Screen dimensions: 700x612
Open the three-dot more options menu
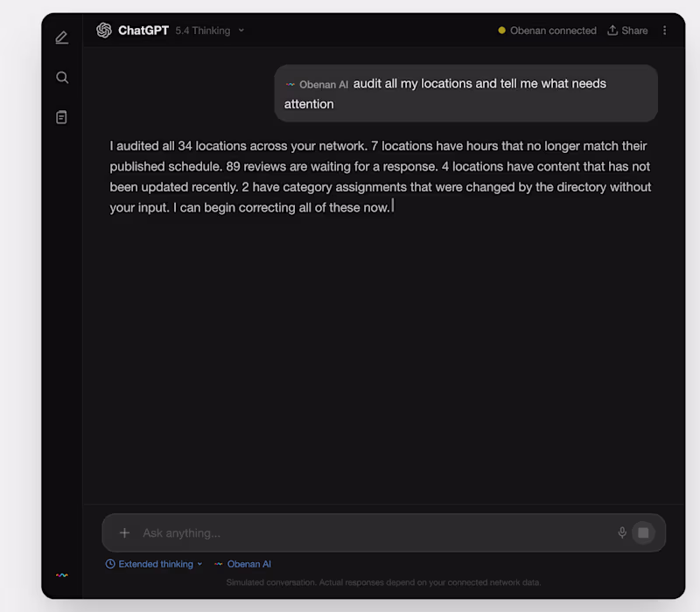(664, 31)
